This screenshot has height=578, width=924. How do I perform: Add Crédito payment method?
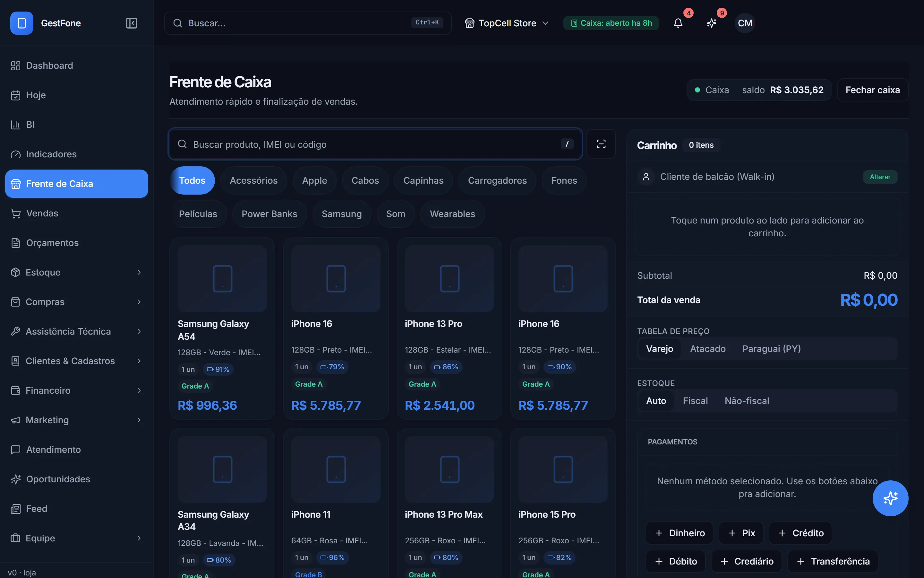click(x=800, y=533)
